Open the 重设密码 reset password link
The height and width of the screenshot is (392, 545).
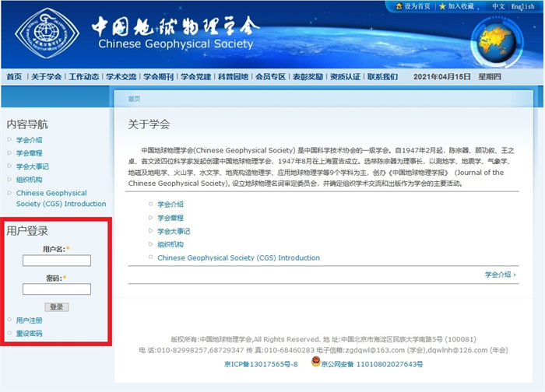click(x=30, y=334)
